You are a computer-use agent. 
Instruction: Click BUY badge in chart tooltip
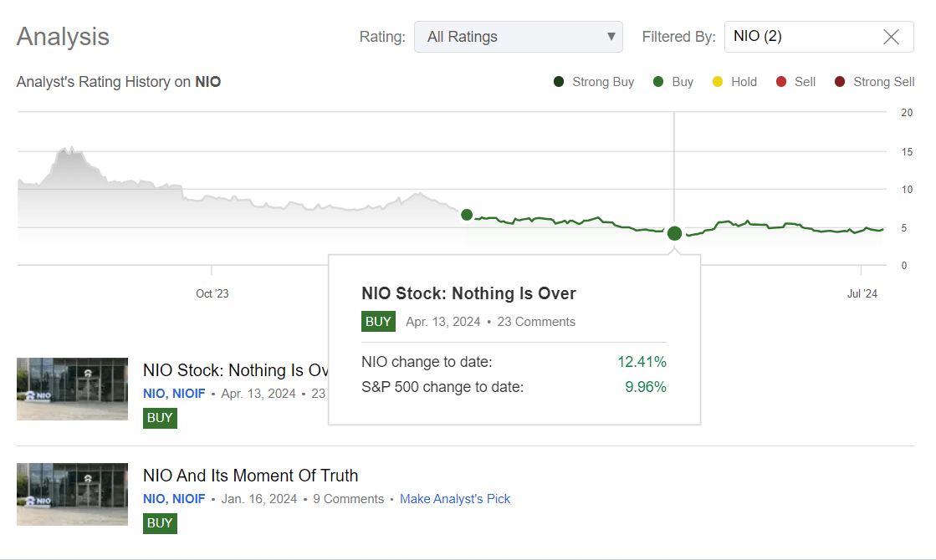(378, 322)
